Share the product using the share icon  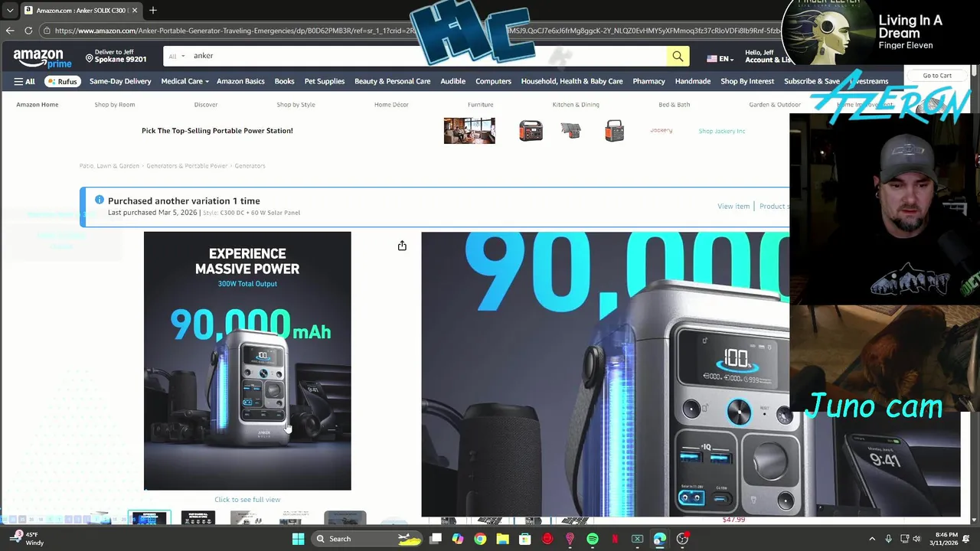coord(402,246)
